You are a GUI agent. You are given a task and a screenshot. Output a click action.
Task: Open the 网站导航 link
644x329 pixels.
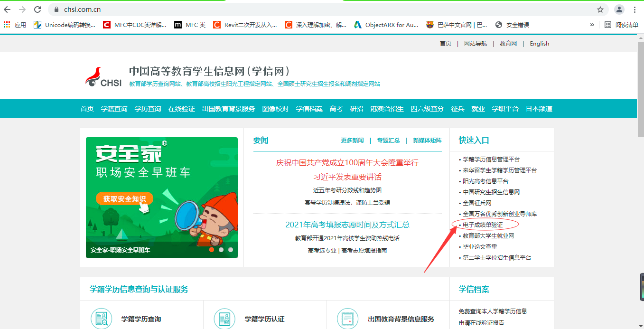[476, 43]
